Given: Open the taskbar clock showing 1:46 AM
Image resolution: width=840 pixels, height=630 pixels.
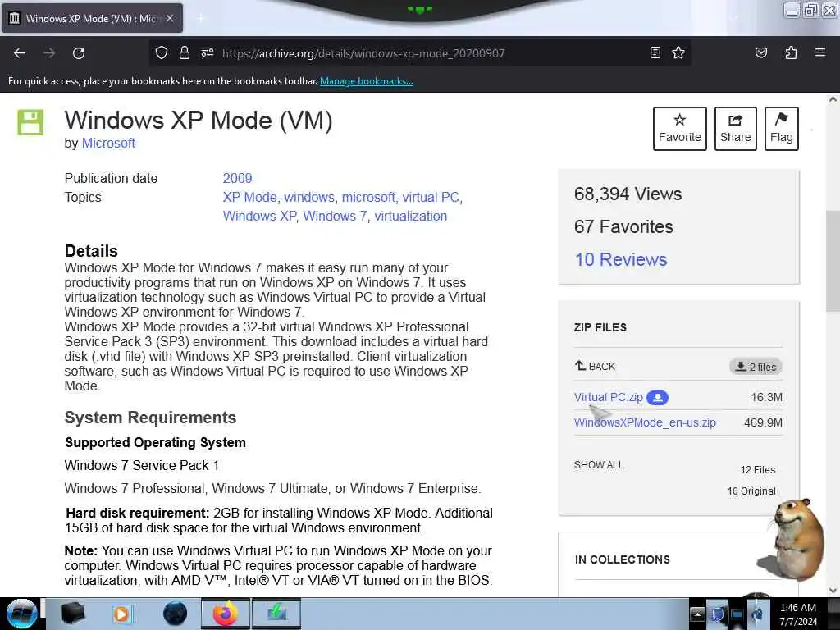Looking at the screenshot, I should pyautogui.click(x=797, y=614).
